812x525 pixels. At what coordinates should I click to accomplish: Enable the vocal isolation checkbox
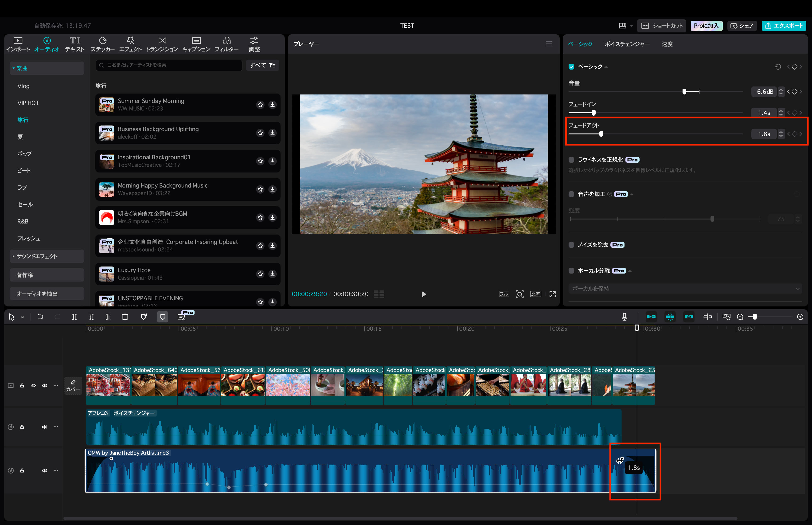(x=571, y=270)
